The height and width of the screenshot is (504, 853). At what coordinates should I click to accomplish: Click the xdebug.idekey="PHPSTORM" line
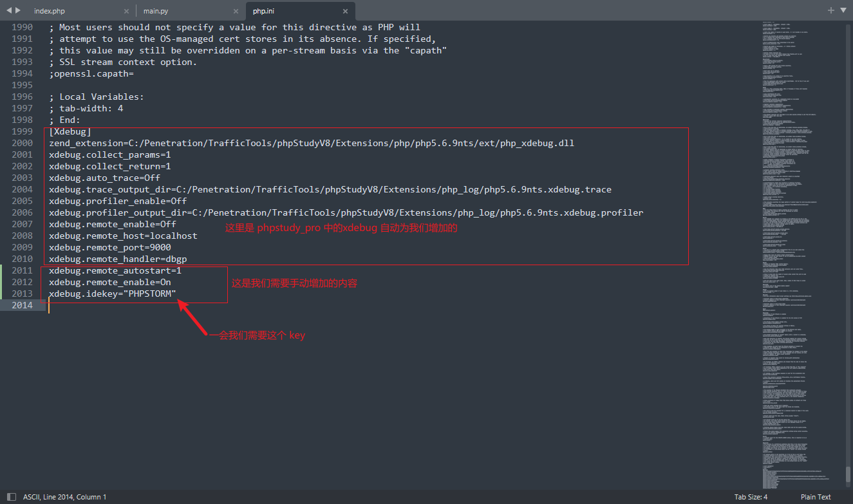[x=113, y=294]
